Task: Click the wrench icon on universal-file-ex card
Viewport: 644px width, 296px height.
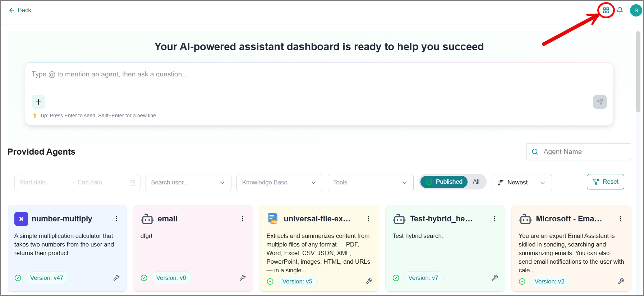Action: point(369,281)
